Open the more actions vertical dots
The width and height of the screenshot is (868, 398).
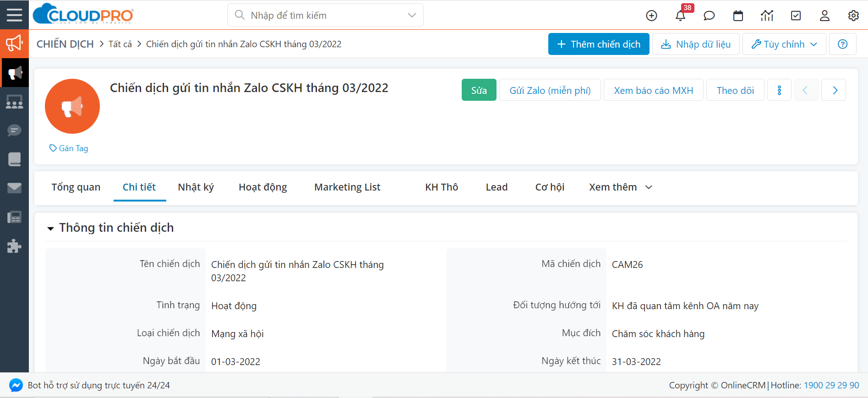(779, 90)
